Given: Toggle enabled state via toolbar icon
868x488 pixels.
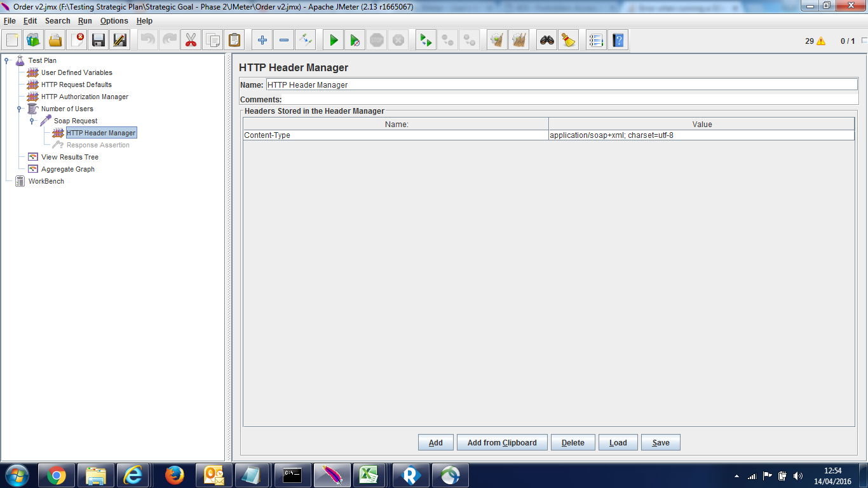Looking at the screenshot, I should (x=305, y=41).
